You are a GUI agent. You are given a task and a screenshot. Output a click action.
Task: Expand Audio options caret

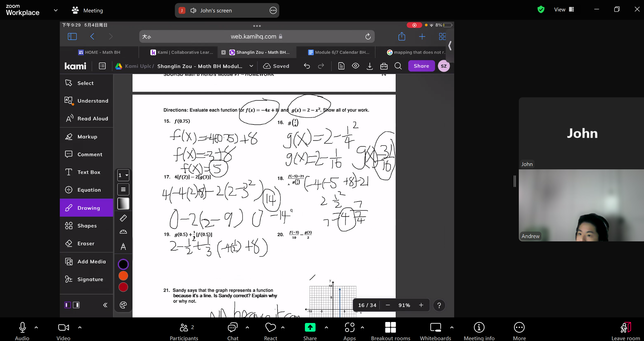coord(36,327)
